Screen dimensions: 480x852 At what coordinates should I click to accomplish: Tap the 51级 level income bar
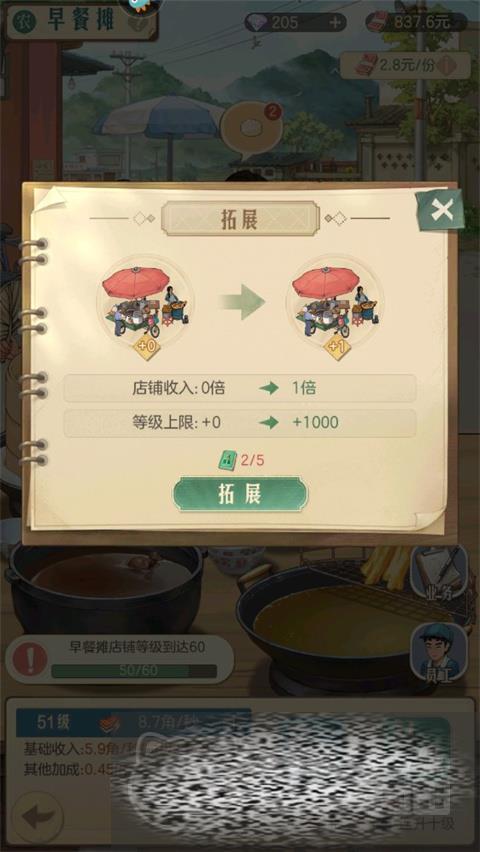click(133, 723)
